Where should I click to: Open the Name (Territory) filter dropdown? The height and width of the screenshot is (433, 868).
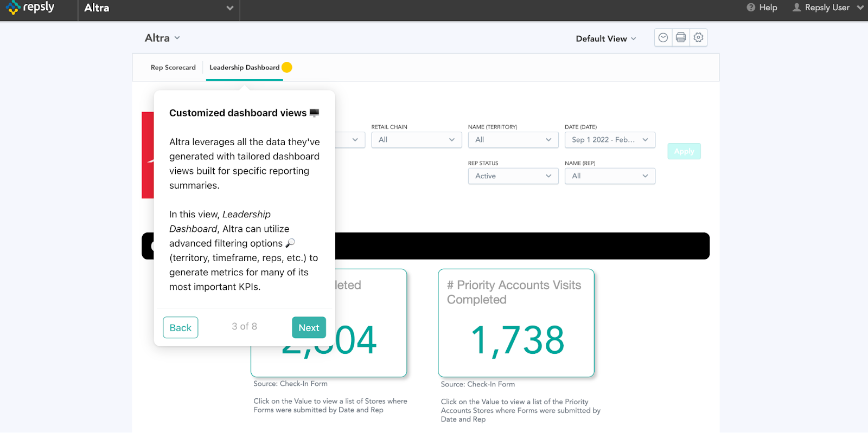coord(513,140)
